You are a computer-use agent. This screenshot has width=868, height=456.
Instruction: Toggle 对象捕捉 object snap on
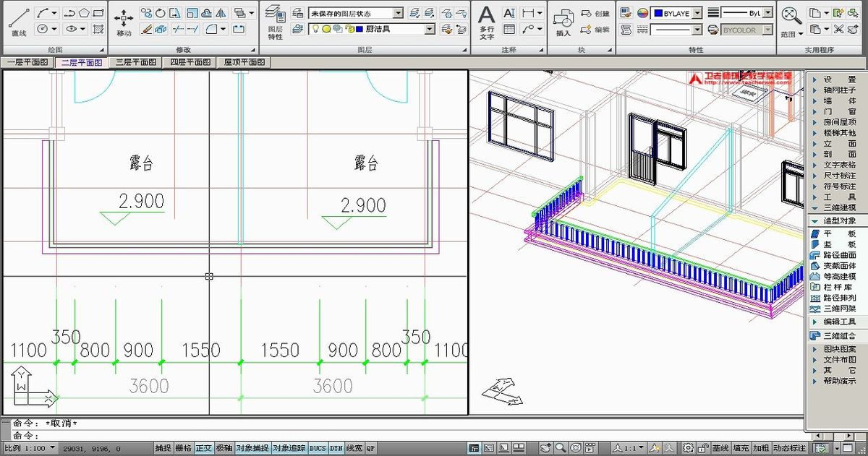coord(251,447)
